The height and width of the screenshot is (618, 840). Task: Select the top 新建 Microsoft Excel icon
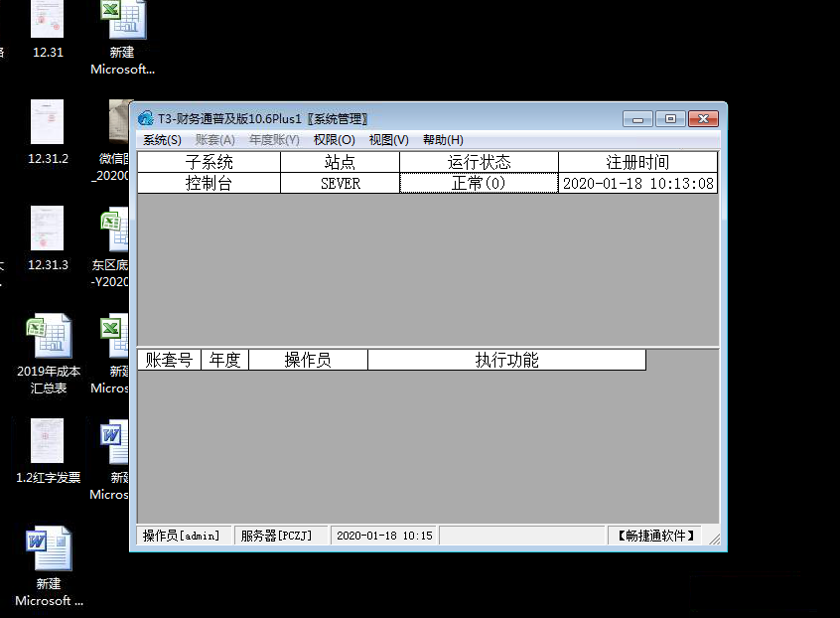[x=123, y=38]
